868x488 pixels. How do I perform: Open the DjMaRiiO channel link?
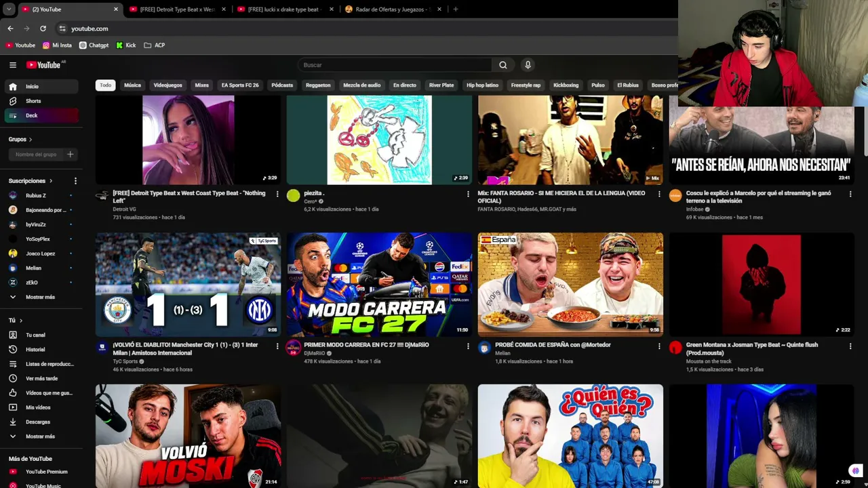pyautogui.click(x=315, y=353)
